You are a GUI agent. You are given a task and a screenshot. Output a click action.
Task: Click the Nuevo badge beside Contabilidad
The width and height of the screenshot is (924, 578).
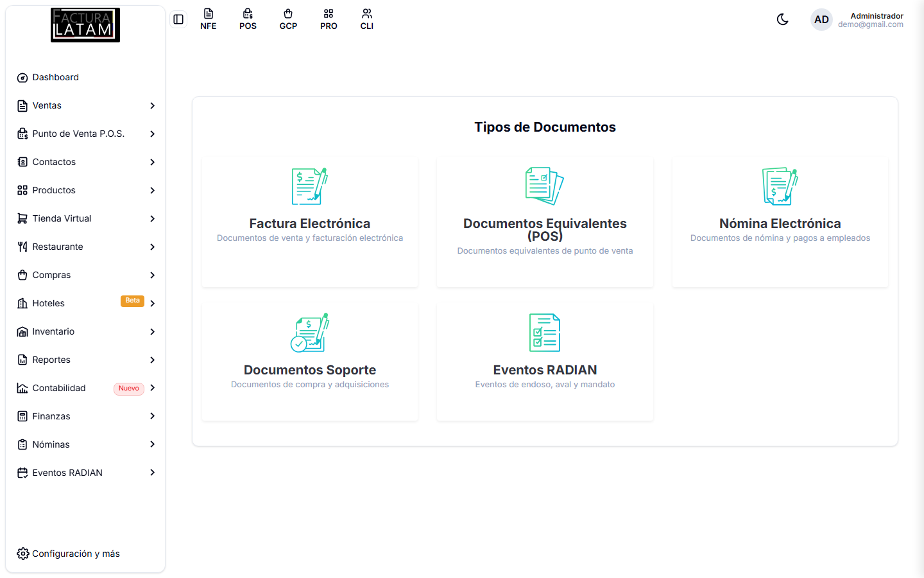pyautogui.click(x=129, y=389)
